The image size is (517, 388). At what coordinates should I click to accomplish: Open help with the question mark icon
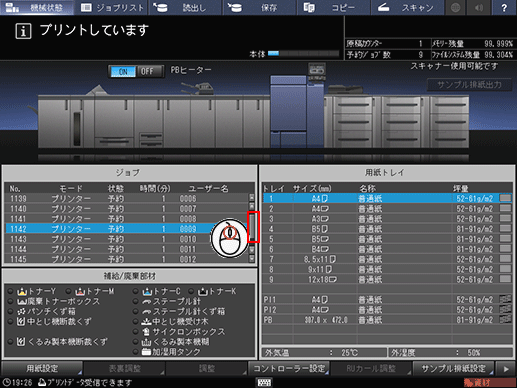504,7
